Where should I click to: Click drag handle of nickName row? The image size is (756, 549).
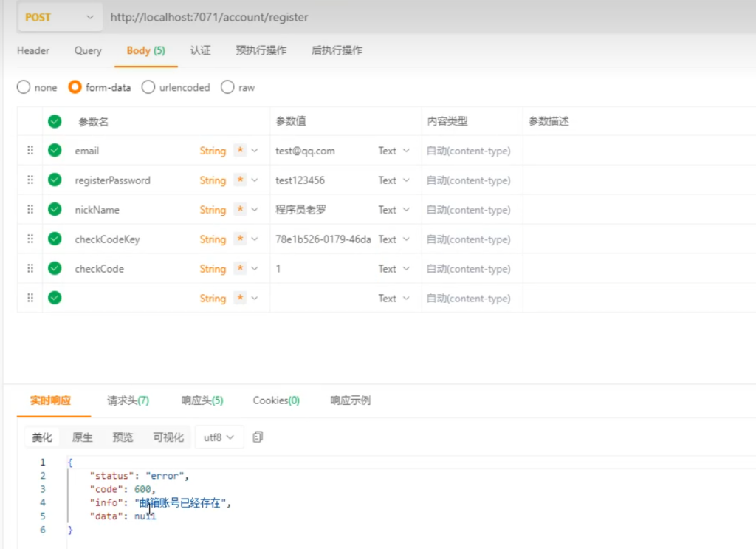30,209
